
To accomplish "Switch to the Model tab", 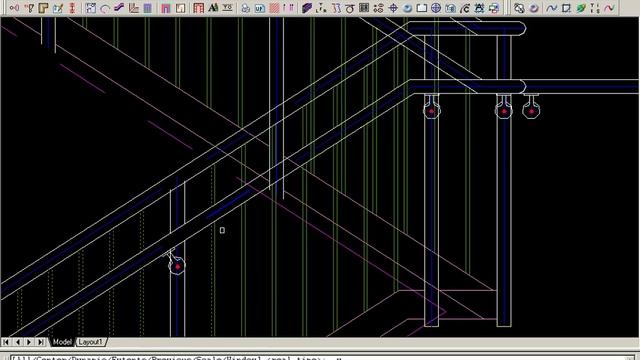I will click(62, 342).
